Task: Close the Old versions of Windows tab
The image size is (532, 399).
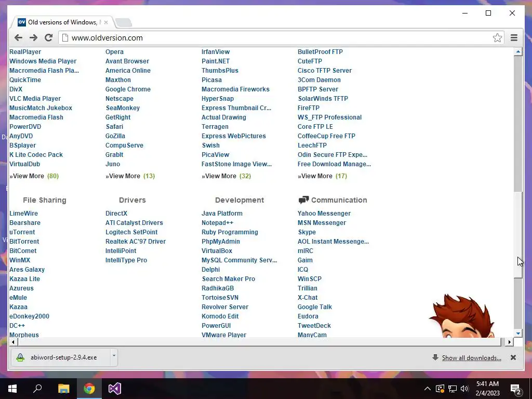Action: [106, 22]
